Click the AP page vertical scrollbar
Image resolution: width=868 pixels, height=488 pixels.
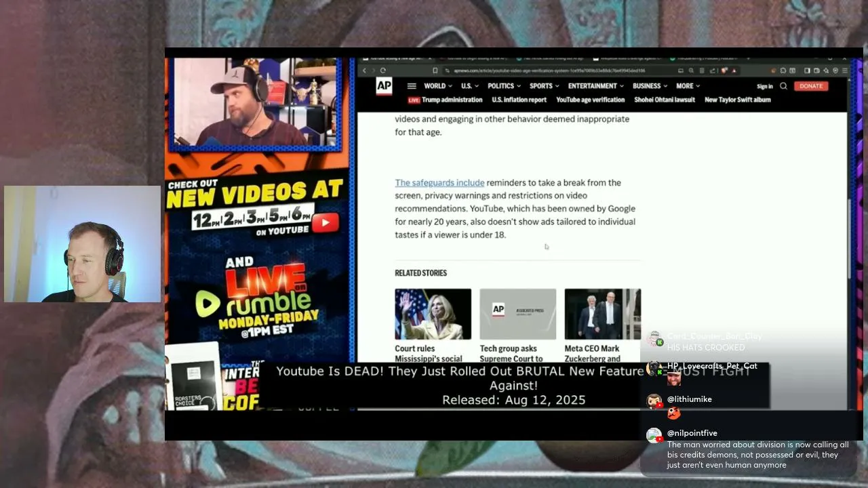pyautogui.click(x=850, y=239)
